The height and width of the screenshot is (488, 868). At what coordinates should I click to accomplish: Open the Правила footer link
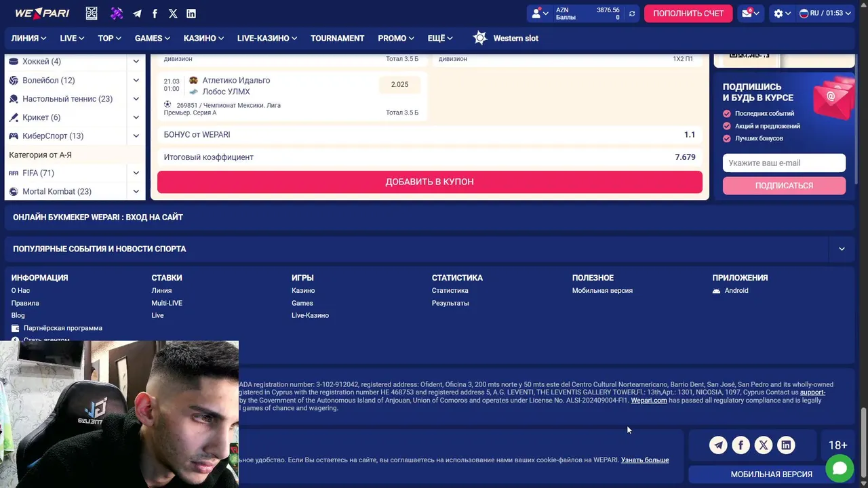click(x=25, y=303)
